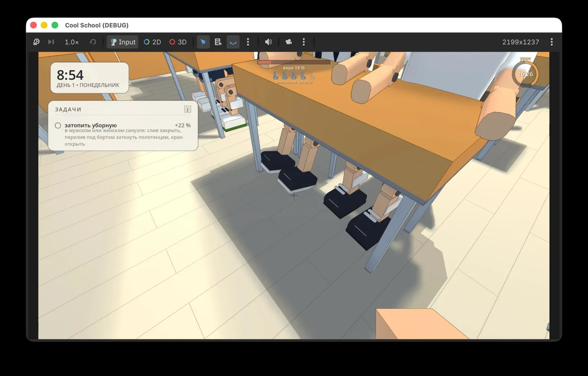Click the +22 % task reward value
The height and width of the screenshot is (376, 588).
183,125
